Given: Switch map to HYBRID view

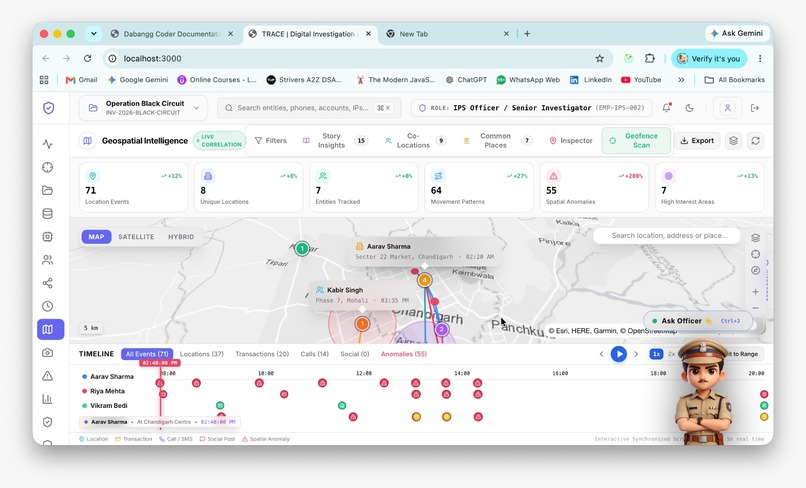Looking at the screenshot, I should pos(181,237).
